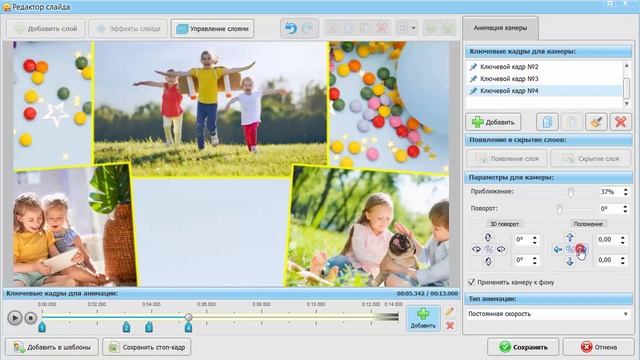Toggle Применять камеру к фону checkbox
The width and height of the screenshot is (640, 360).
471,282
